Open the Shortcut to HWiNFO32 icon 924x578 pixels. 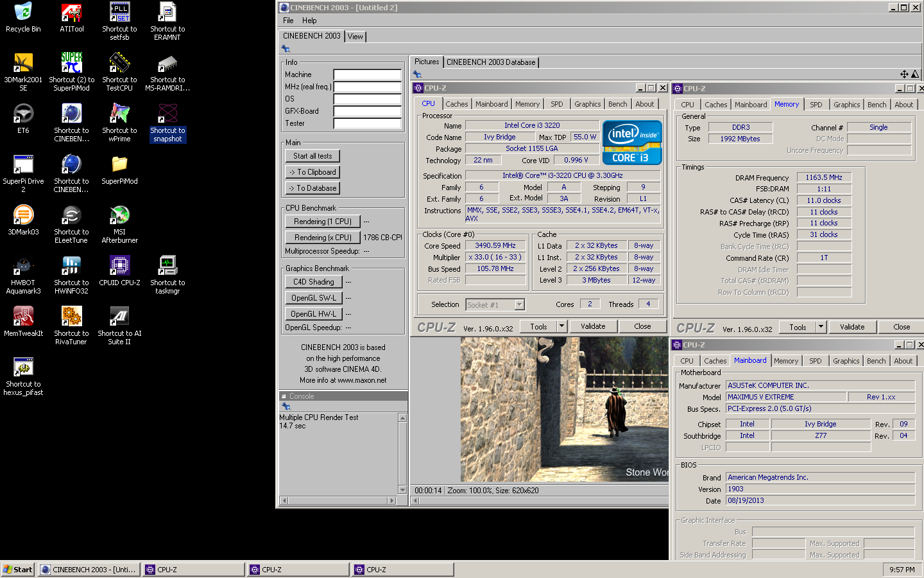(71, 275)
